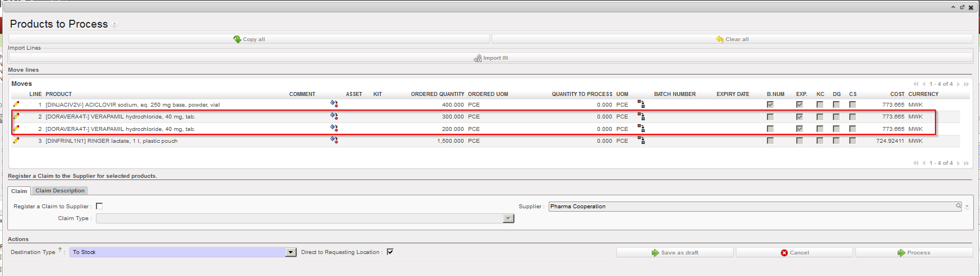Image resolution: width=980 pixels, height=276 pixels.
Task: Select the Claim tab
Action: pyautogui.click(x=19, y=191)
